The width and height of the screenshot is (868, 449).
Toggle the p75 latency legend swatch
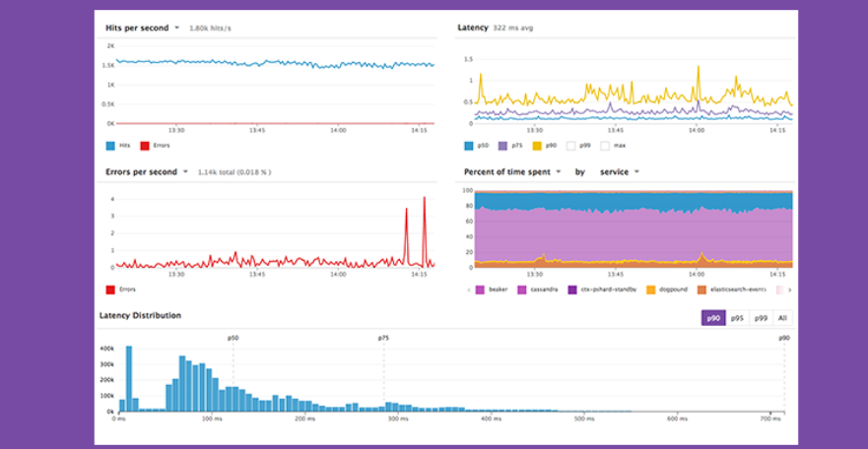(503, 145)
